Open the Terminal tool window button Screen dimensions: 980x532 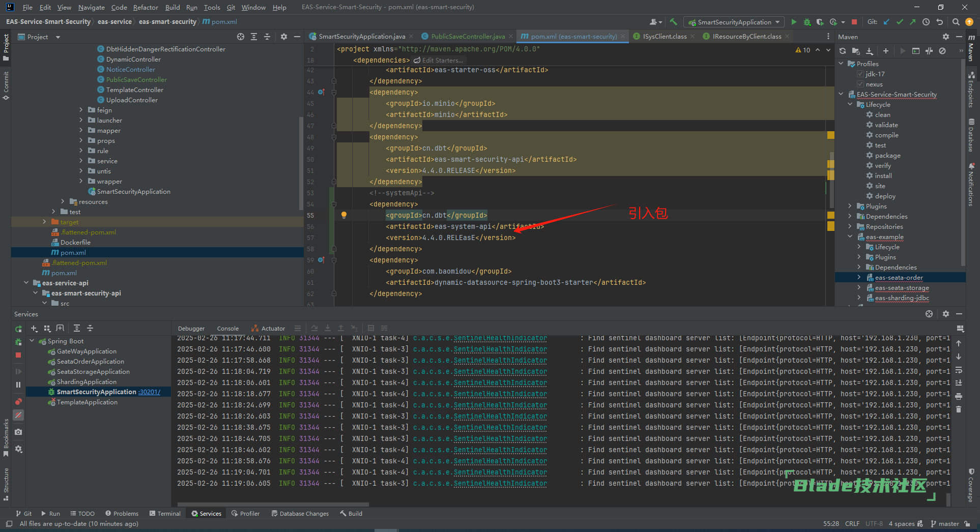click(x=165, y=514)
